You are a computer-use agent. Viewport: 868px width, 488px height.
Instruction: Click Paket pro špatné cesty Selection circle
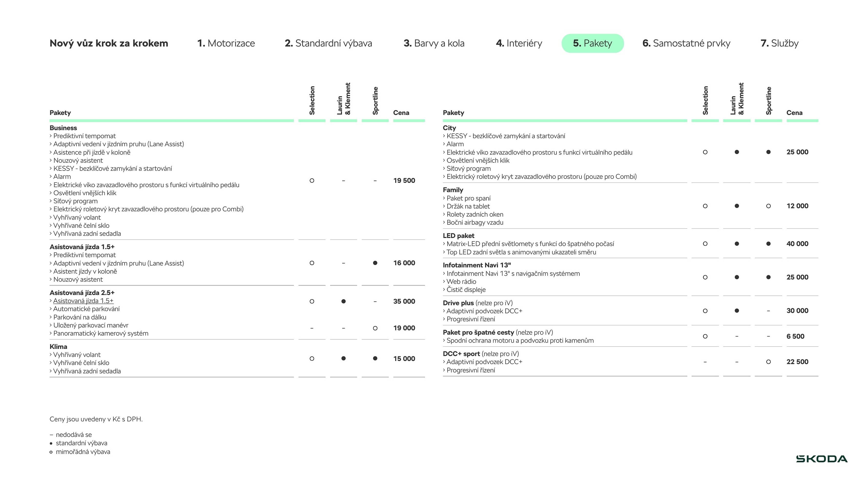(705, 336)
